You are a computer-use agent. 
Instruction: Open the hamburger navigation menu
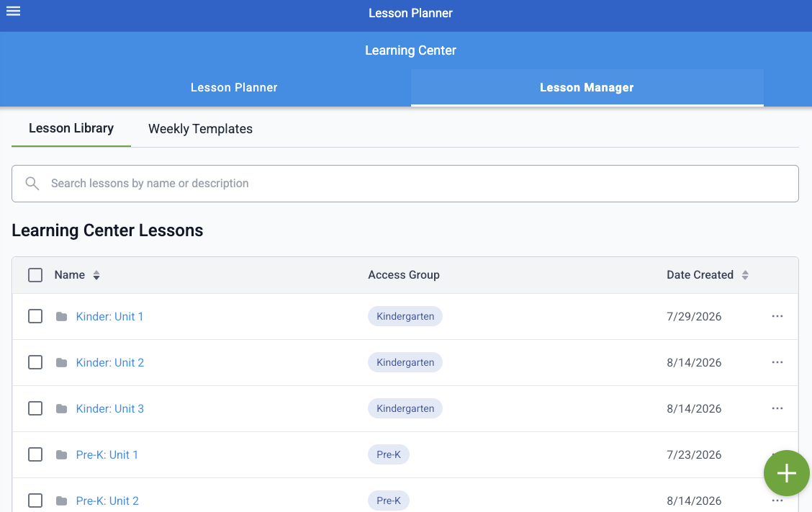[13, 11]
